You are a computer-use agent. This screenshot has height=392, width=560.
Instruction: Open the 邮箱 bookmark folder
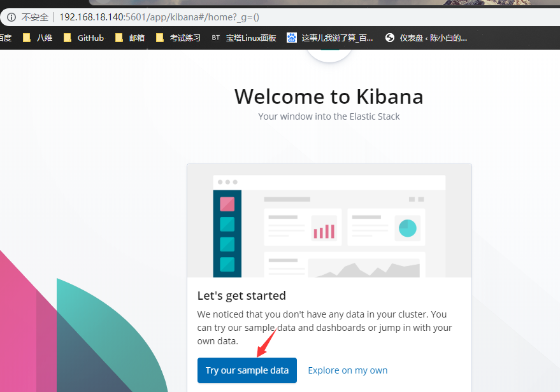[x=130, y=38]
